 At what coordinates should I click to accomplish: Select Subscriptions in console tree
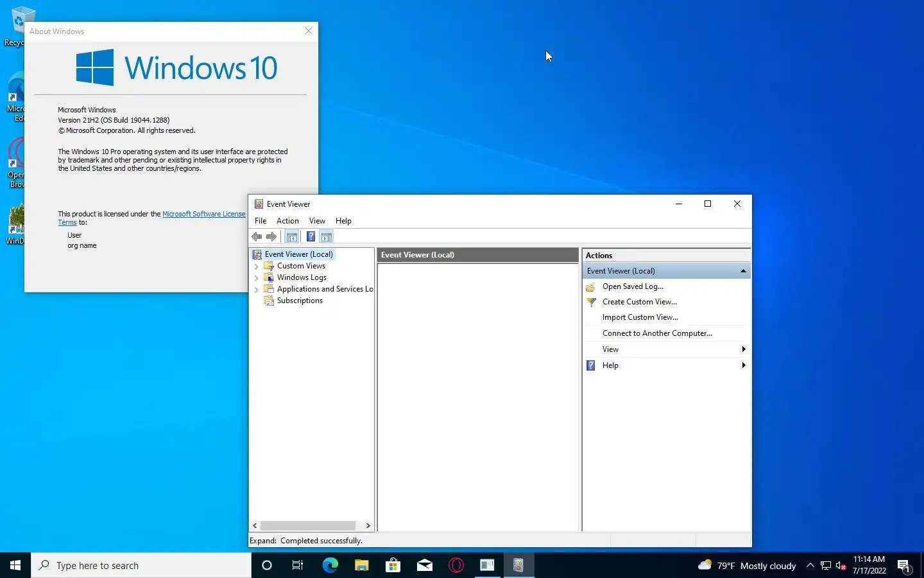point(300,301)
